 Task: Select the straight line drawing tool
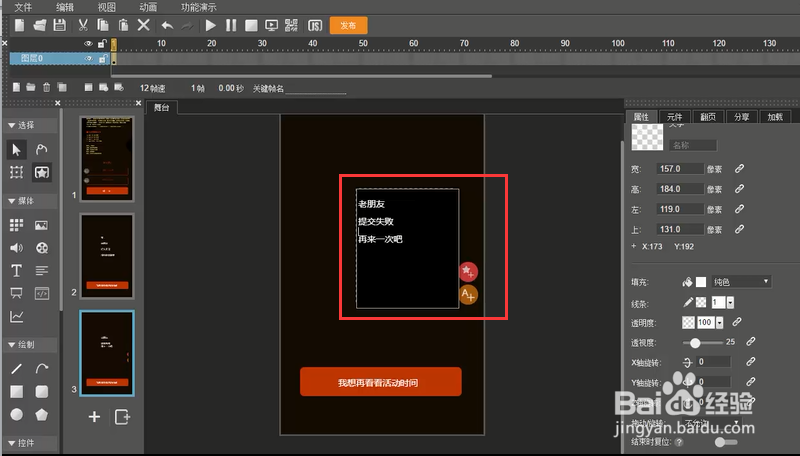[16, 368]
